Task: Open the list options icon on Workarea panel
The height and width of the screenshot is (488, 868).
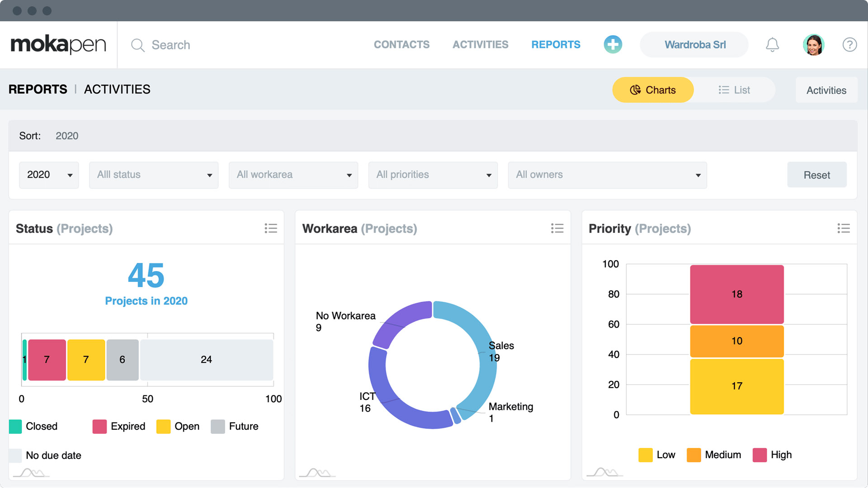Action: point(557,229)
